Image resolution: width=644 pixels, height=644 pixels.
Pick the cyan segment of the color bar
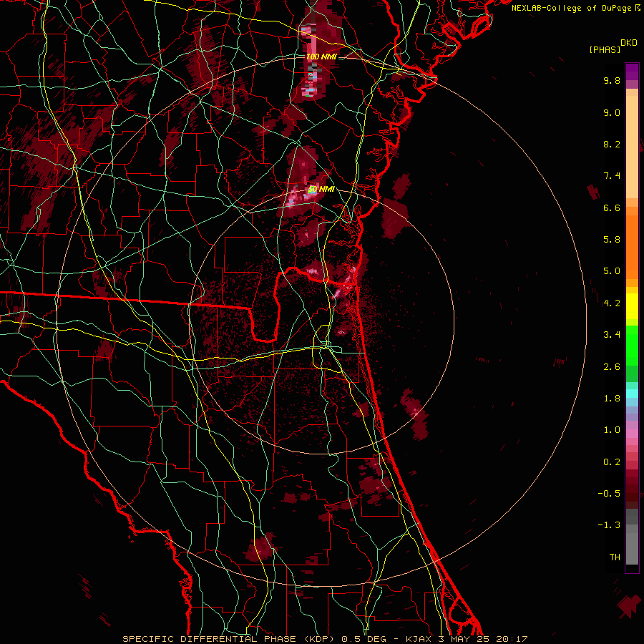click(632, 393)
